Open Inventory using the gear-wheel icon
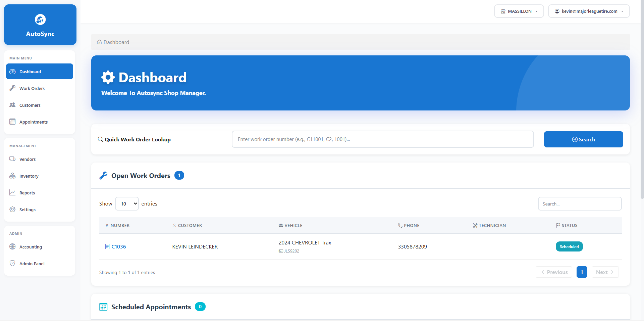The image size is (644, 321). tap(12, 176)
